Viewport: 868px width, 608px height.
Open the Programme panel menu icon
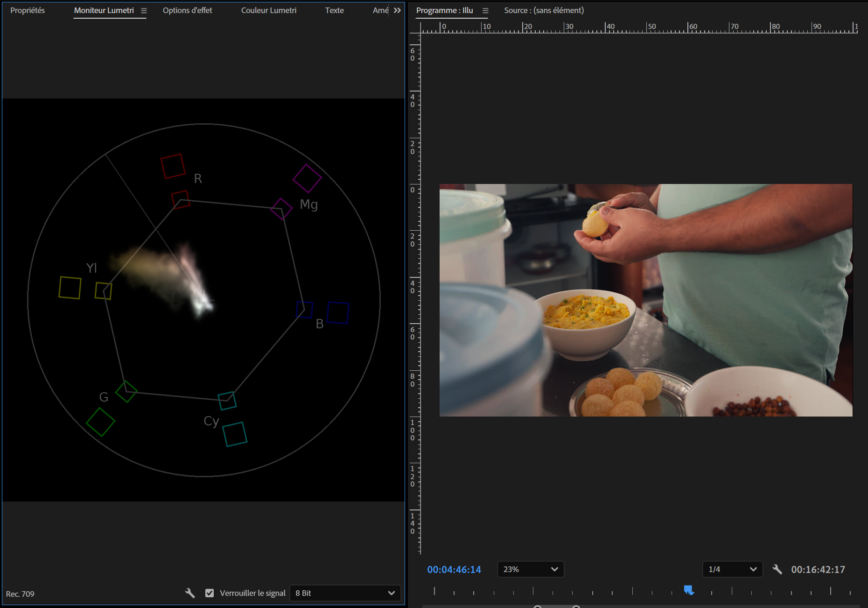point(485,10)
